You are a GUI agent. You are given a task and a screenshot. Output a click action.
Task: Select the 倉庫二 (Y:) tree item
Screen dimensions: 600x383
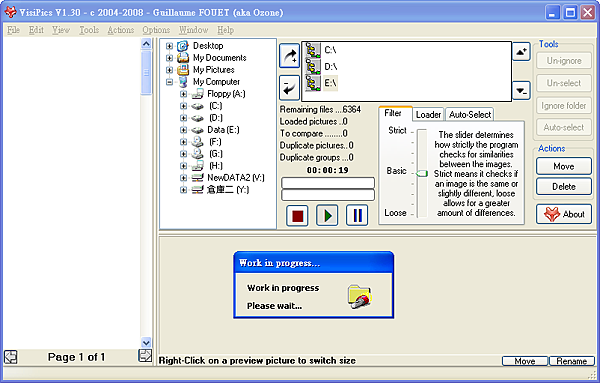pyautogui.click(x=228, y=190)
